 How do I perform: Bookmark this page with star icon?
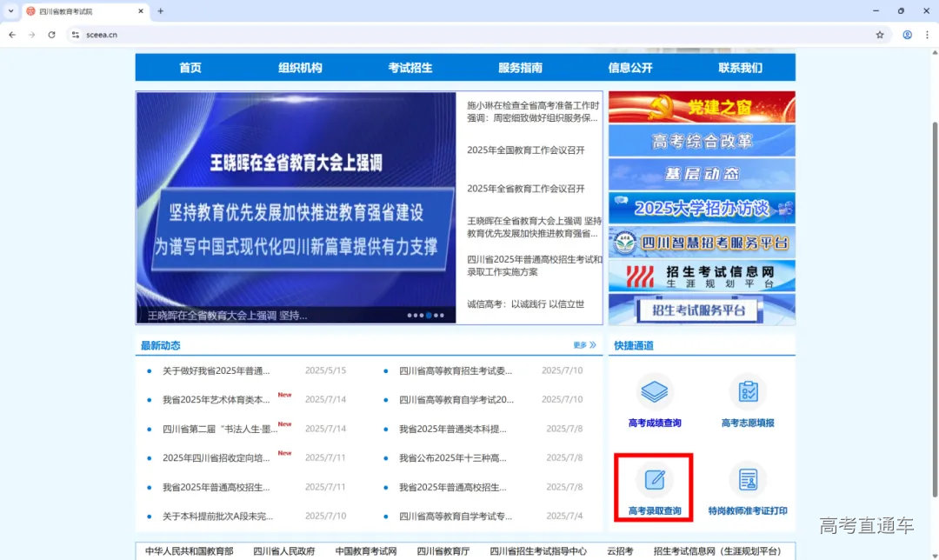click(x=880, y=35)
